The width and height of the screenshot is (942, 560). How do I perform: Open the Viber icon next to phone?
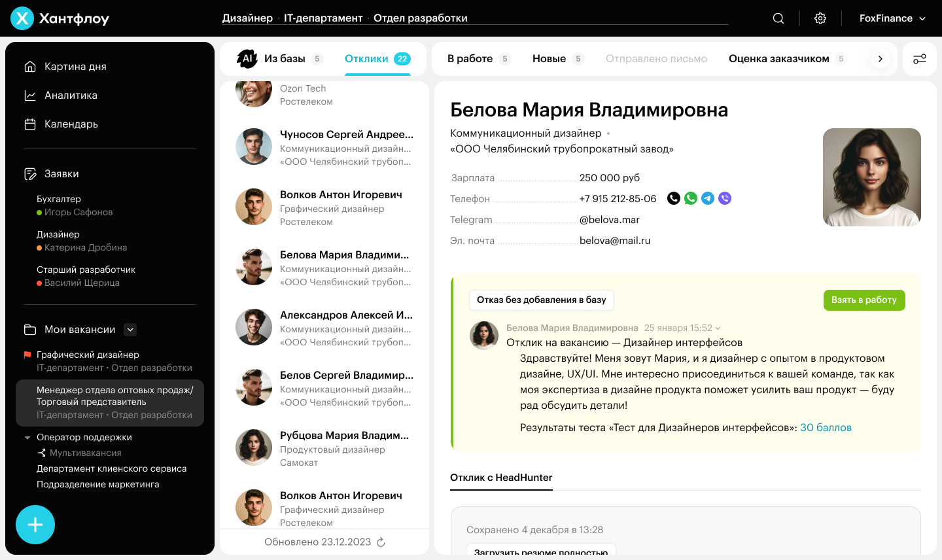point(725,198)
